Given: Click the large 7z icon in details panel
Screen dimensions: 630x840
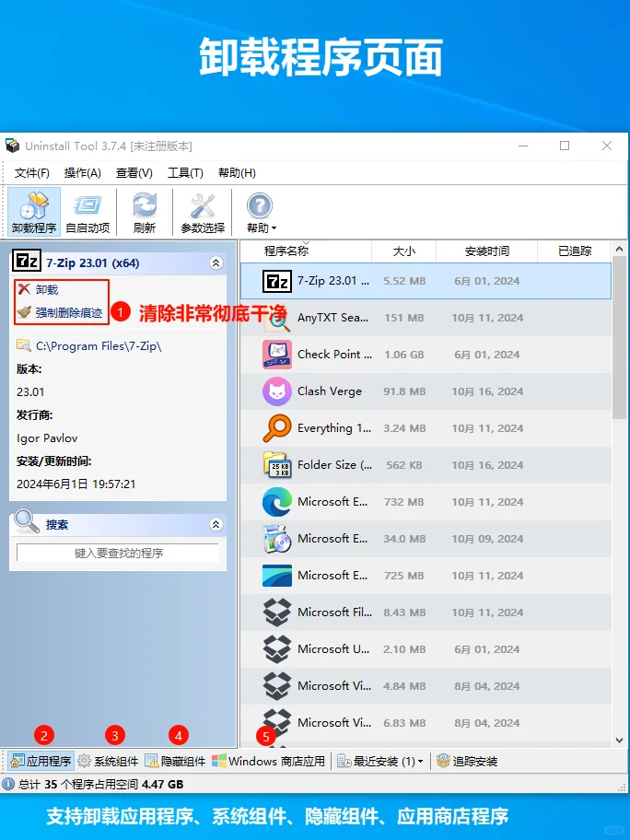Looking at the screenshot, I should pos(26,261).
